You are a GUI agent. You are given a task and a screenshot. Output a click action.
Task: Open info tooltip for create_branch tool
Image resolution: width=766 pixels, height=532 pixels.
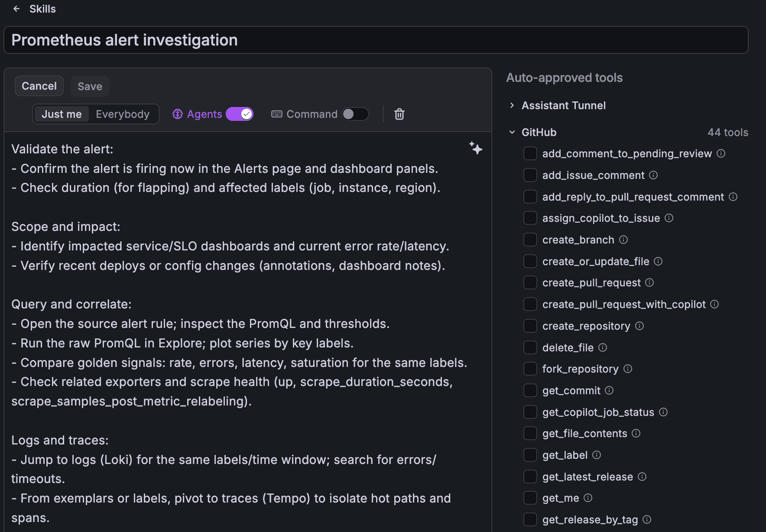(x=623, y=240)
